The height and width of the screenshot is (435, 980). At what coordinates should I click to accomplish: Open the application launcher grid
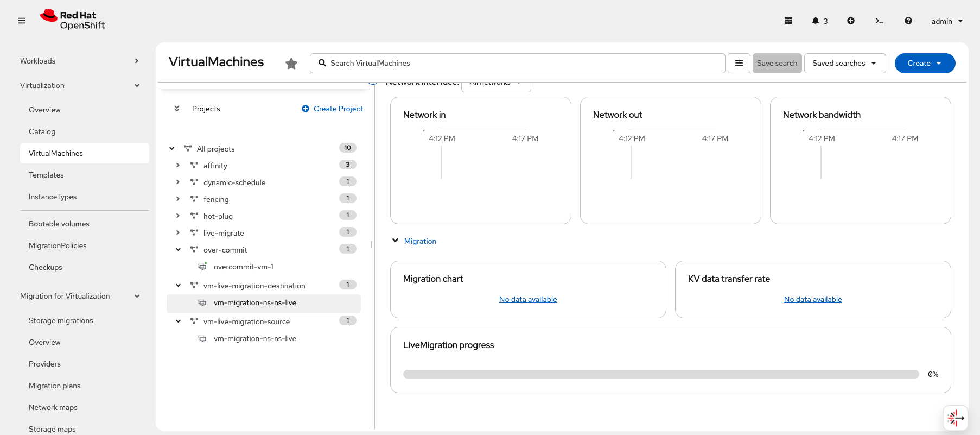788,21
